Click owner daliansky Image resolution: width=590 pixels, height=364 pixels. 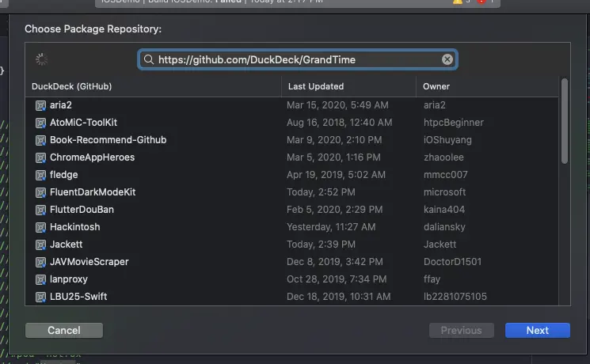(x=444, y=227)
